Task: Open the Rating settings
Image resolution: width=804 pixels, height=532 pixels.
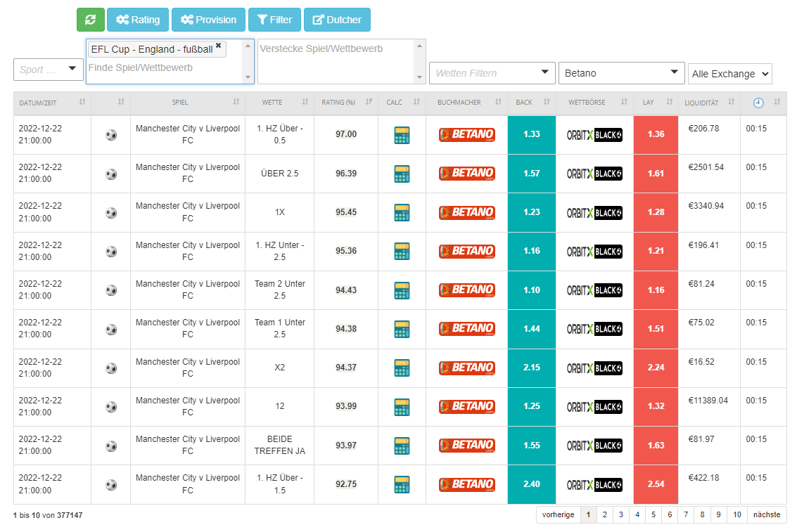Action: [x=137, y=20]
